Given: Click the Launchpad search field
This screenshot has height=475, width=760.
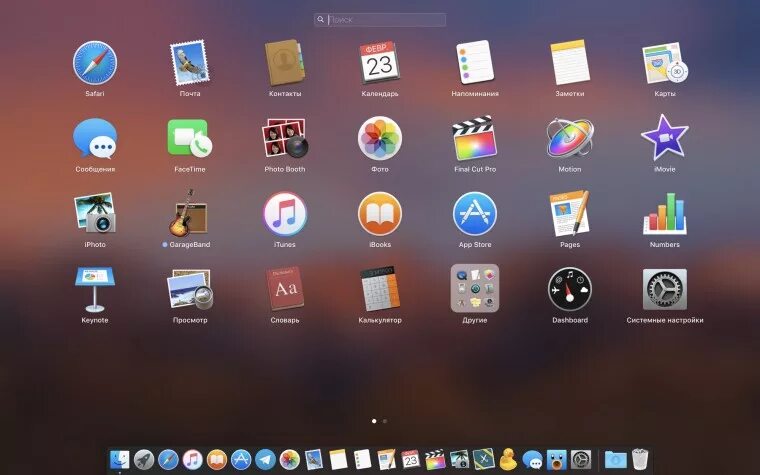Looking at the screenshot, I should tap(380, 20).
